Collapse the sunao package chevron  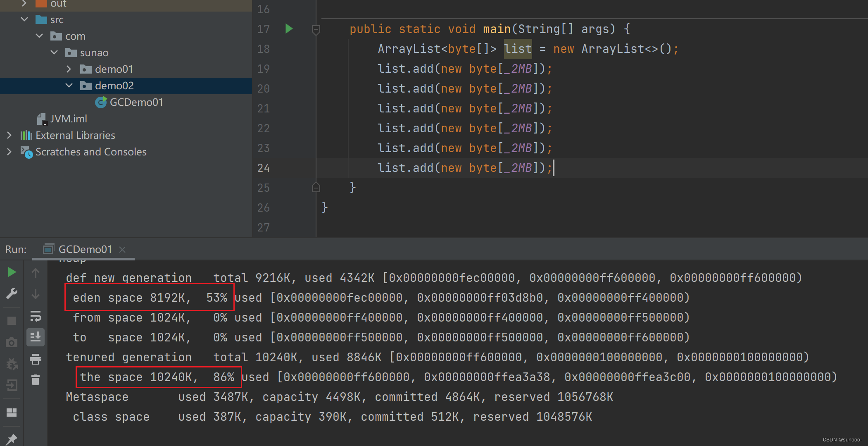pos(54,52)
